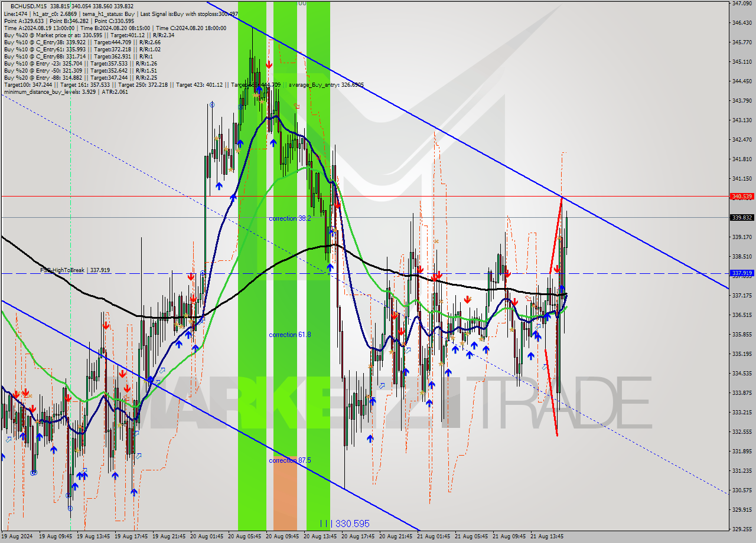Click the '19 Aug 13:45' time label

93,537
